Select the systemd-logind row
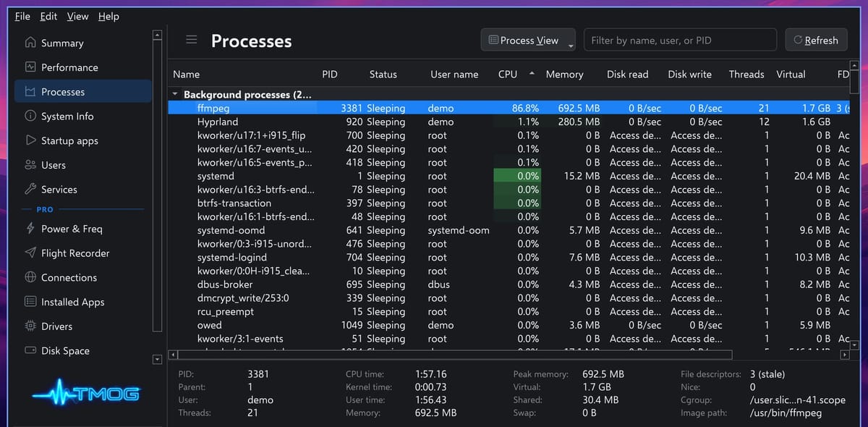This screenshot has height=427, width=868. coord(509,258)
